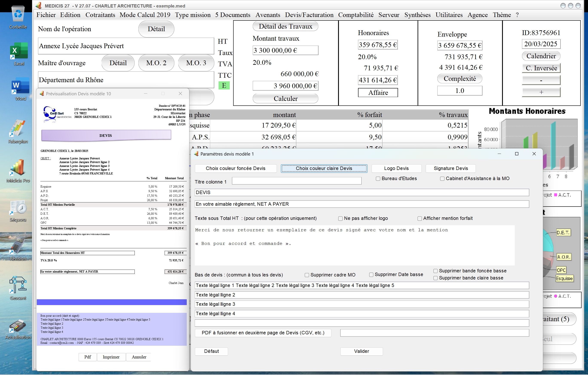Click the Calculer button

(x=285, y=99)
